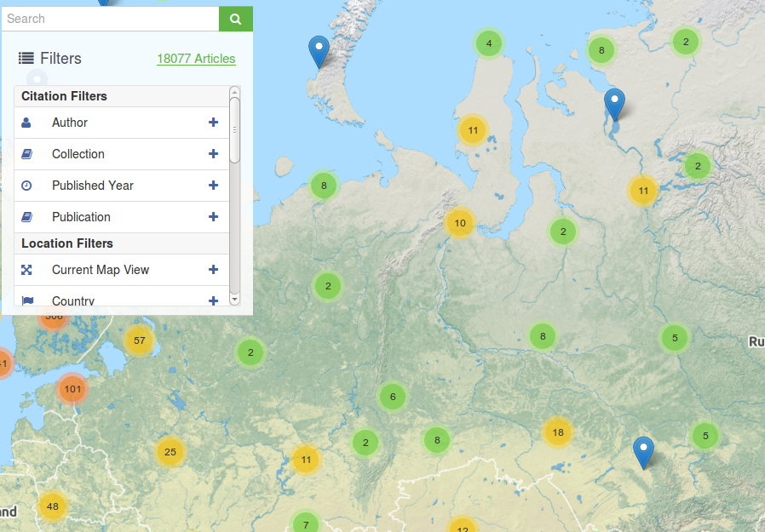Click the scrollbar up arrow in filters
The width and height of the screenshot is (765, 532).
(x=234, y=92)
